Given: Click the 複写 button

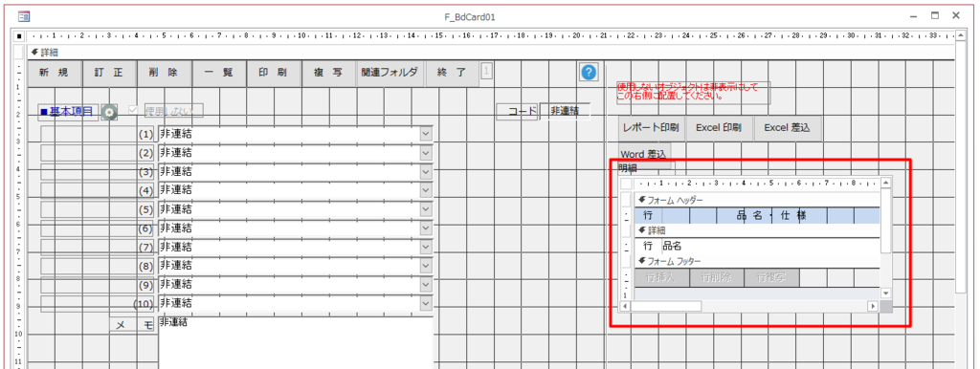Looking at the screenshot, I should [x=328, y=73].
